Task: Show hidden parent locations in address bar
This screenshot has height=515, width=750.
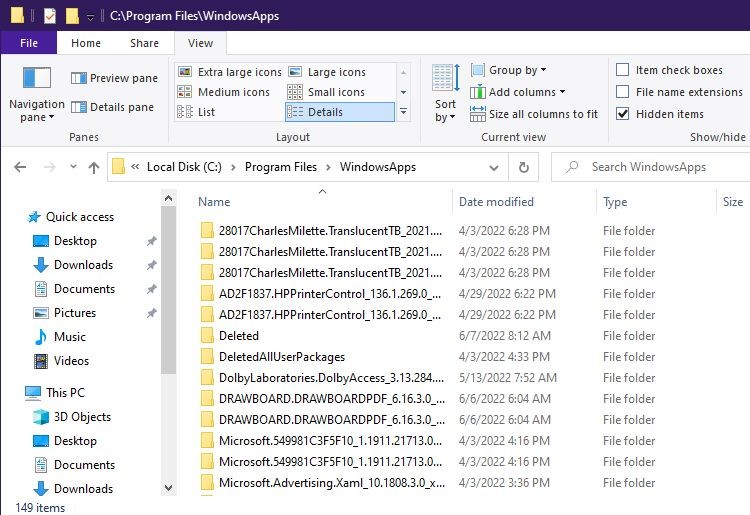Action: (135, 167)
